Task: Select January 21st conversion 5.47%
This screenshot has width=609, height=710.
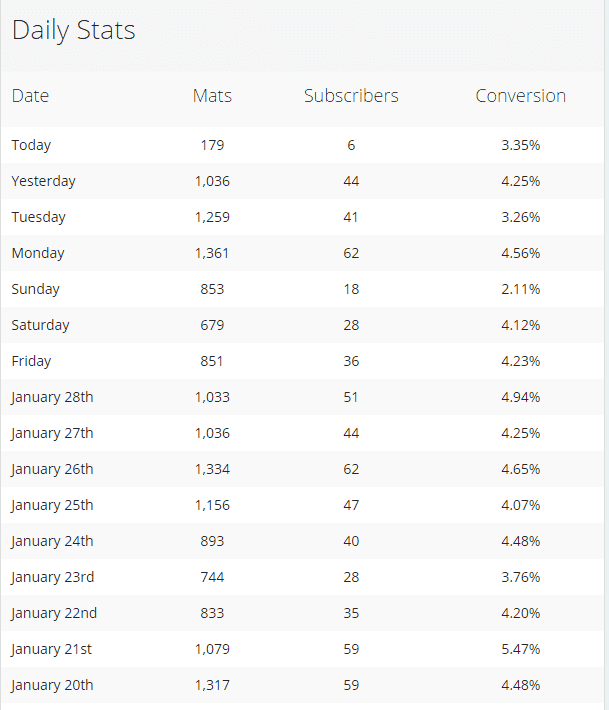Action: [520, 649]
